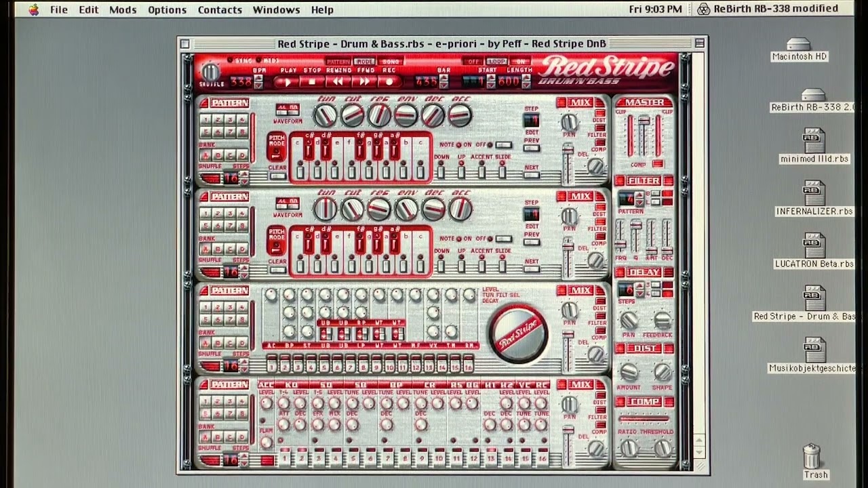The width and height of the screenshot is (868, 488).
Task: Click the Bar position down arrow
Action: (x=443, y=85)
